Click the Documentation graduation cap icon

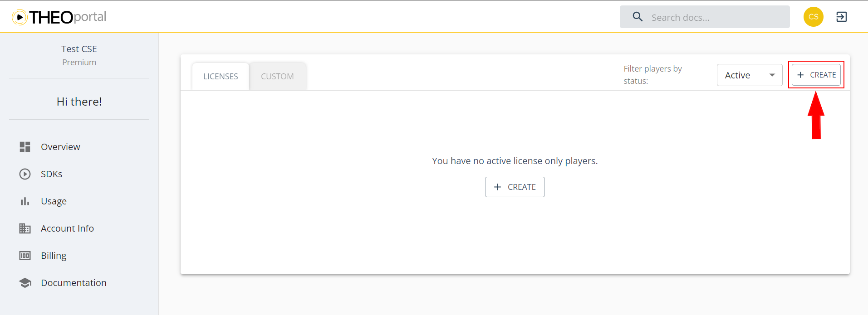tap(25, 282)
